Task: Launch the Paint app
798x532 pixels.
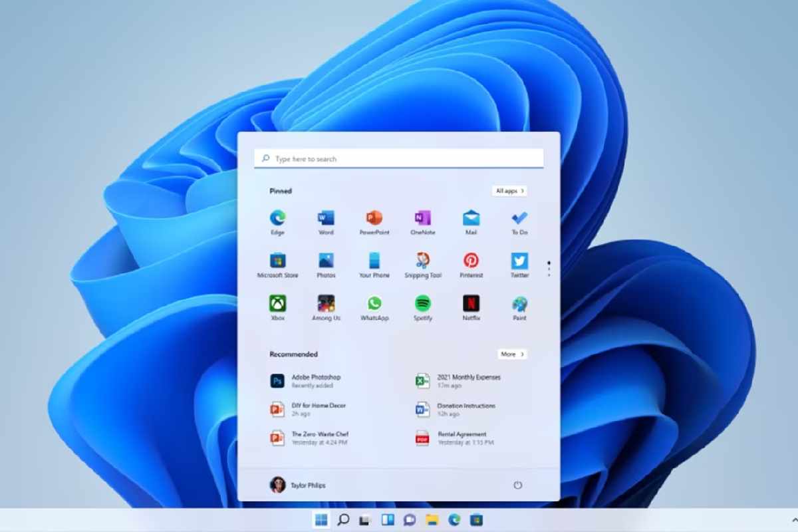Action: pos(519,308)
